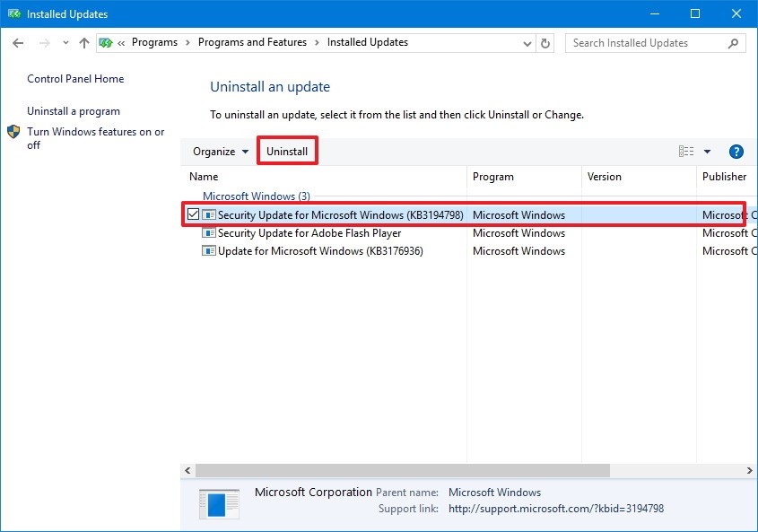Viewport: 758px width, 532px height.
Task: Open recent locations arrow beside forward button
Action: pyautogui.click(x=65, y=42)
